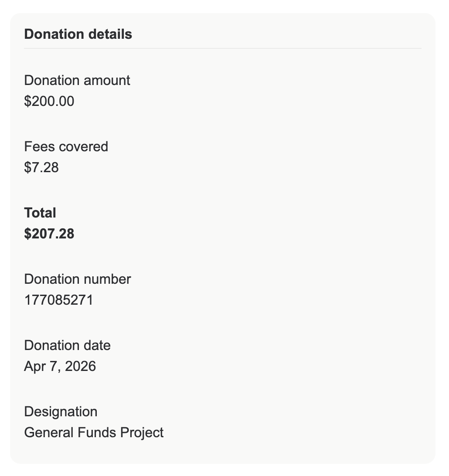Select the Designation label
Screen dimensions: 449x476
(x=61, y=411)
